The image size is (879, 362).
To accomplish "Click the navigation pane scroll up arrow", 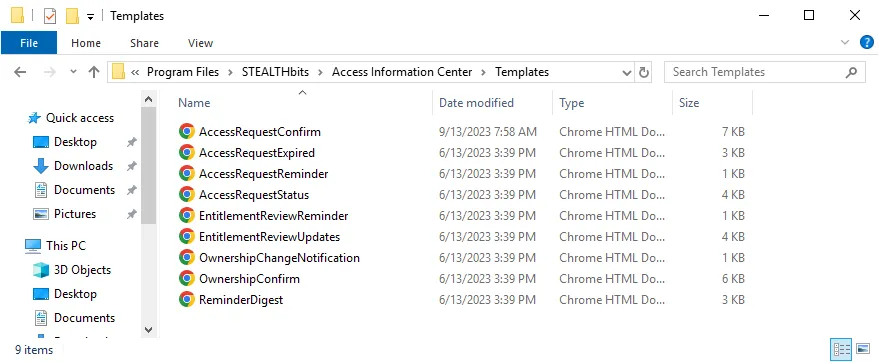I will click(x=148, y=99).
